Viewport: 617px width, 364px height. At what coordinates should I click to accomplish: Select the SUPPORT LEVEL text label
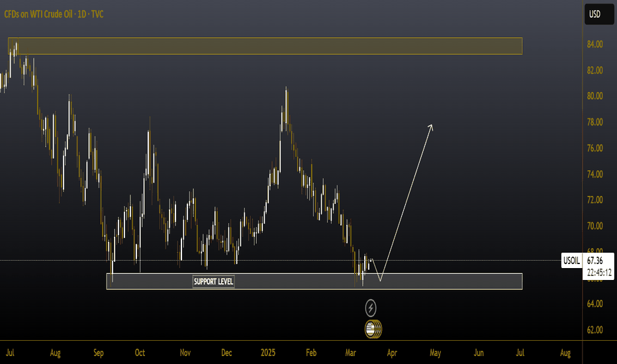tap(214, 281)
